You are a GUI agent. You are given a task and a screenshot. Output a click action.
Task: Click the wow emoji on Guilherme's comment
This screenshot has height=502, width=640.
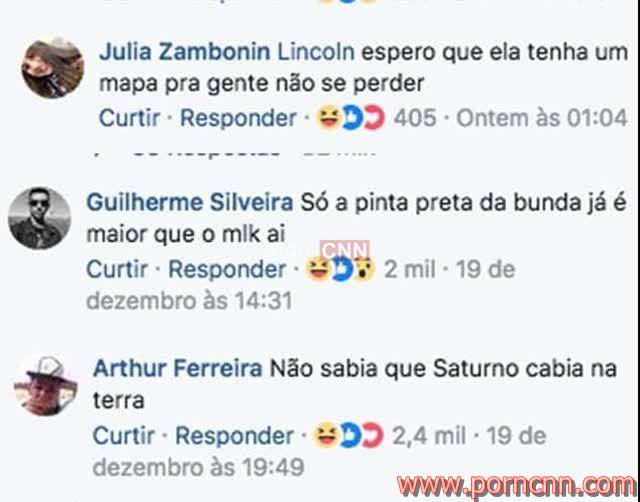point(364,270)
